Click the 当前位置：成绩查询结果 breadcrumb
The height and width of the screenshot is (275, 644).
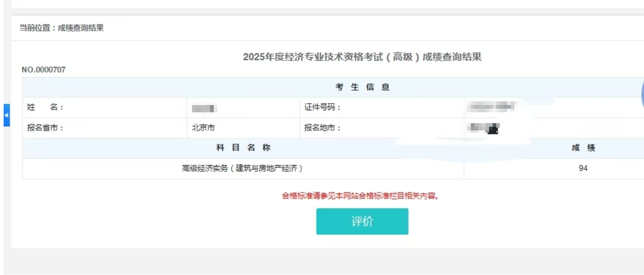click(x=62, y=28)
